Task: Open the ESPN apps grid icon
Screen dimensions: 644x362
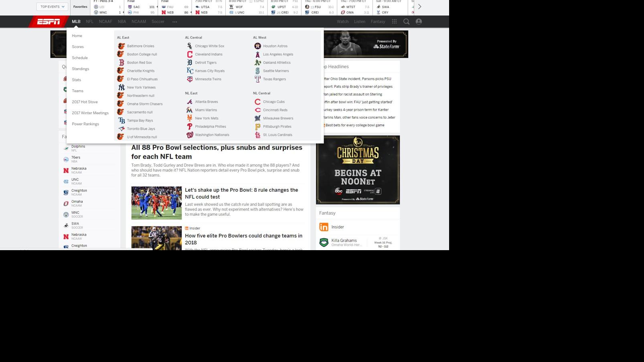Action: [x=394, y=22]
